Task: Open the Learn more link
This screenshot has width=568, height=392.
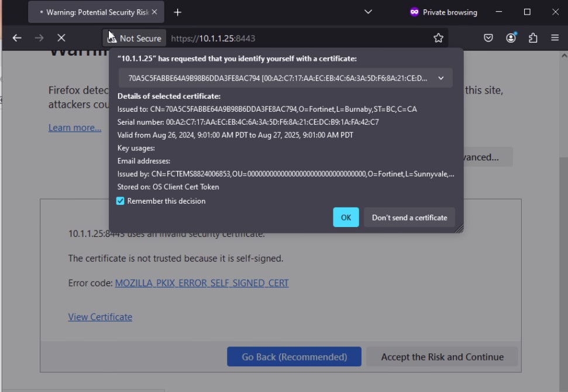Action: tap(75, 128)
